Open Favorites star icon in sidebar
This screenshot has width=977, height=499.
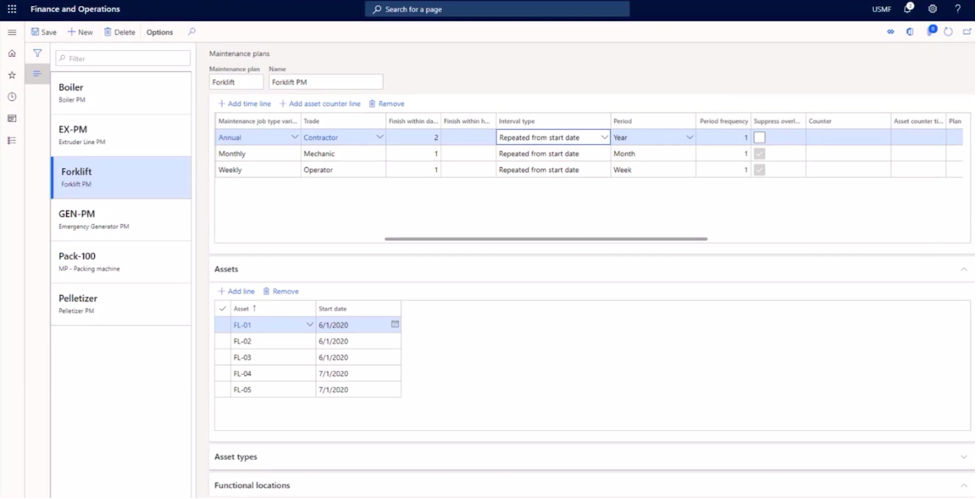point(12,75)
